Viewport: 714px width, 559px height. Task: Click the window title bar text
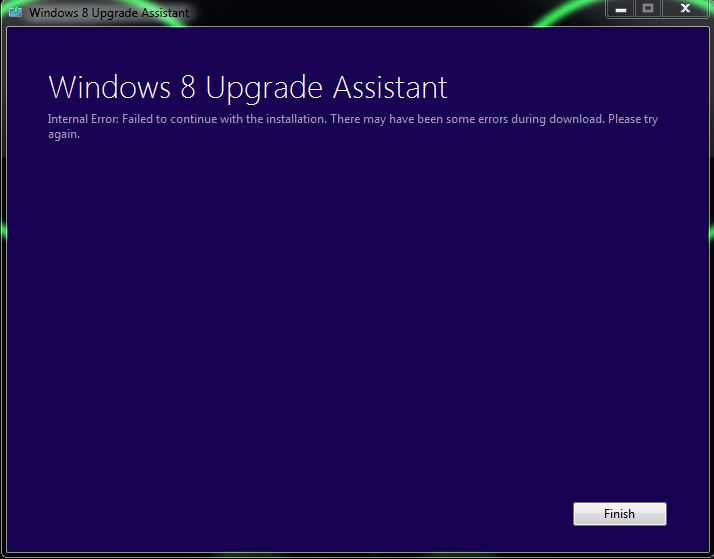coord(109,13)
